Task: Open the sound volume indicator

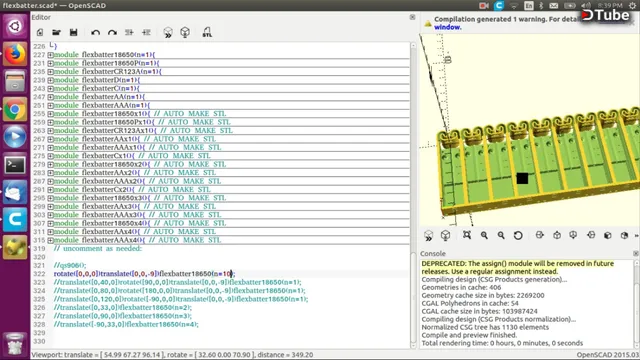Action: [x=586, y=5]
